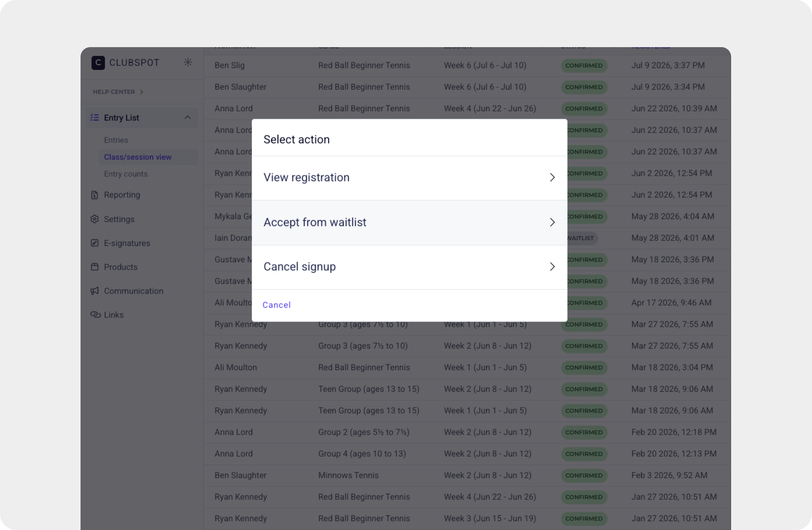Collapse the Entry List section chevron
Viewport: 812px width, 530px height.
point(188,117)
